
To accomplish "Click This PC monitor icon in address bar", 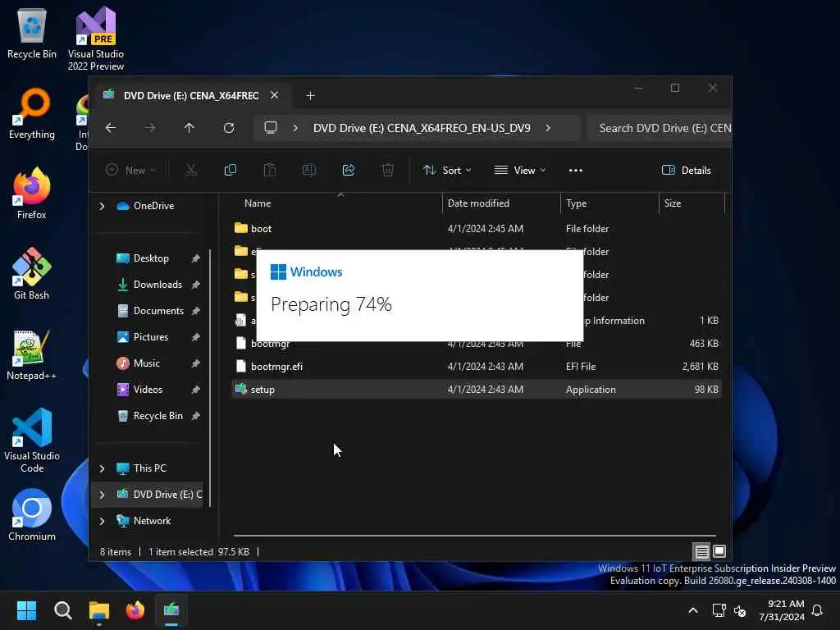I will point(271,128).
